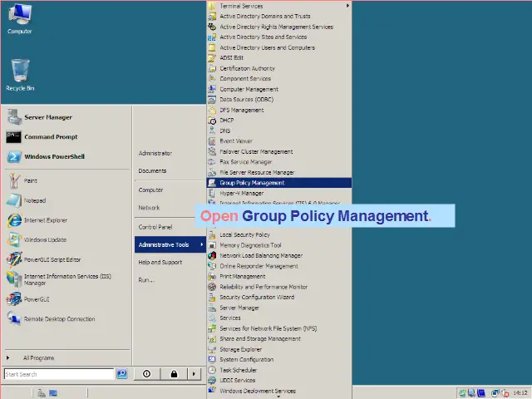Screen dimensions: 532x399
Task: Expand the Terminal Services submenu
Action: (279, 6)
